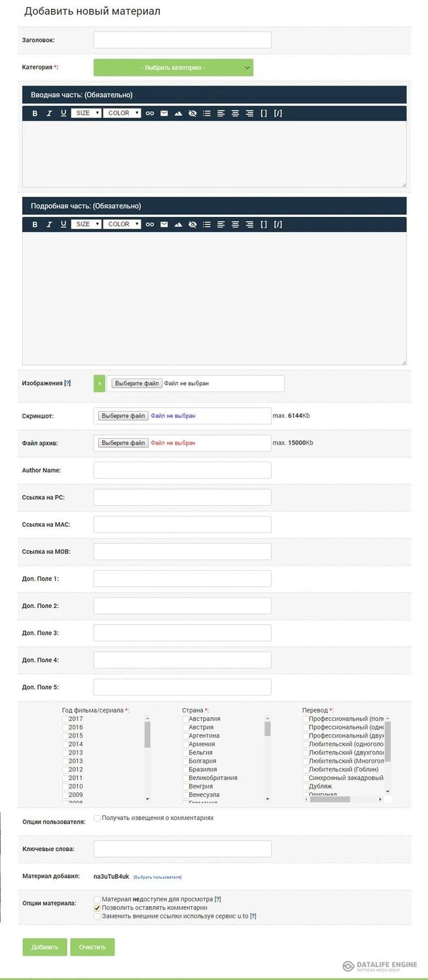Check the Дубляж translation checkbox
Screen dimensions: 428x980
point(306,787)
